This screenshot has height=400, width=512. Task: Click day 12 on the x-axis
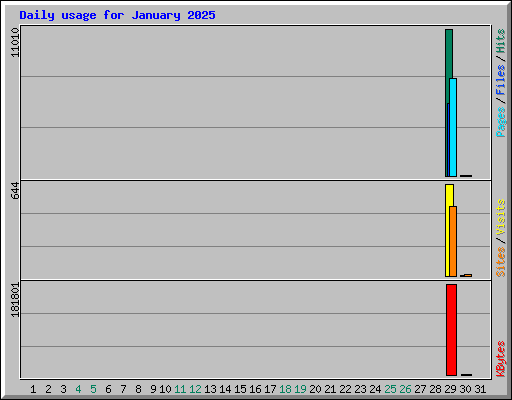click(195, 389)
